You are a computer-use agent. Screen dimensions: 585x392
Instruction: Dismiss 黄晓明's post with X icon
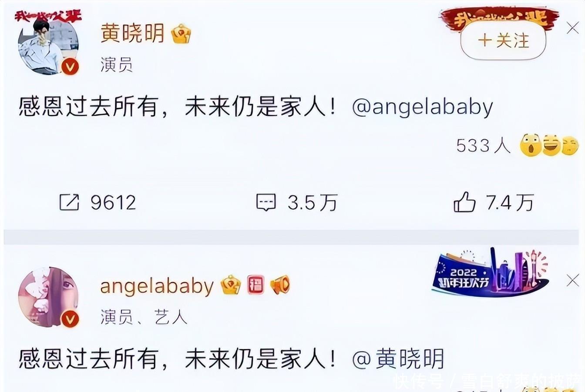click(x=573, y=28)
